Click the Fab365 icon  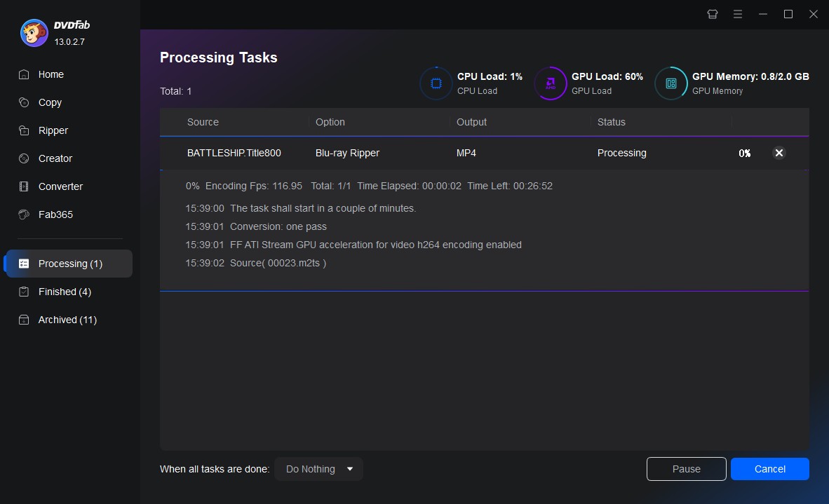pyautogui.click(x=24, y=214)
